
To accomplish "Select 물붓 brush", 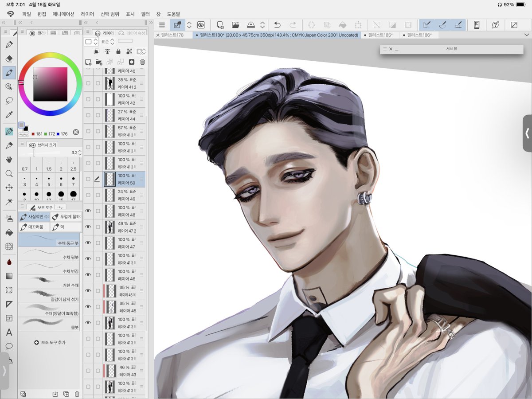I will click(49, 325).
